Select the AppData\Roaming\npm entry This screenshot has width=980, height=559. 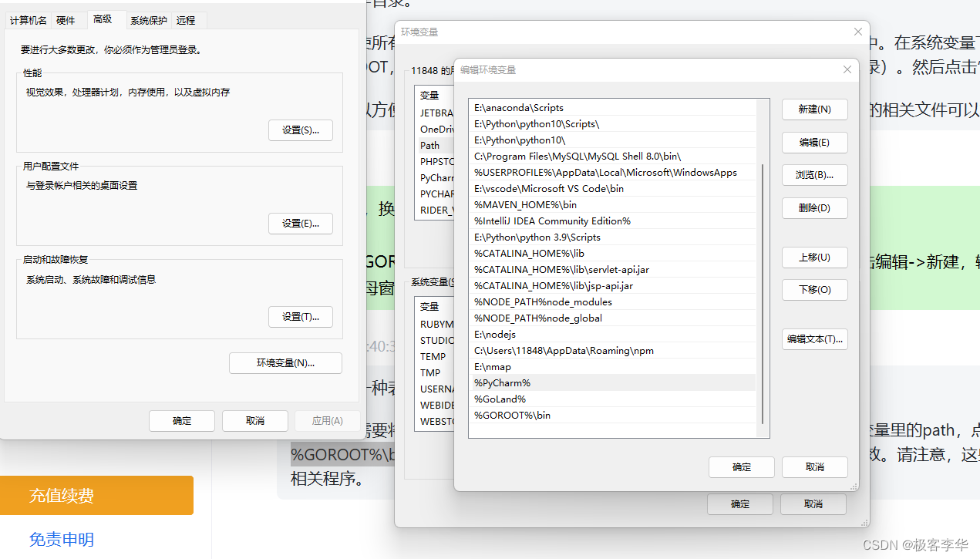coord(612,351)
